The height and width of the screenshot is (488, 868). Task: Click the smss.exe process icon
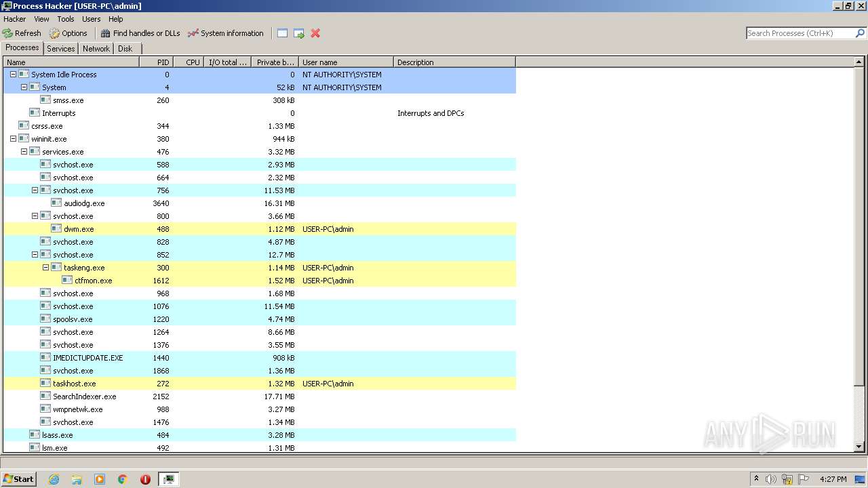pos(45,100)
